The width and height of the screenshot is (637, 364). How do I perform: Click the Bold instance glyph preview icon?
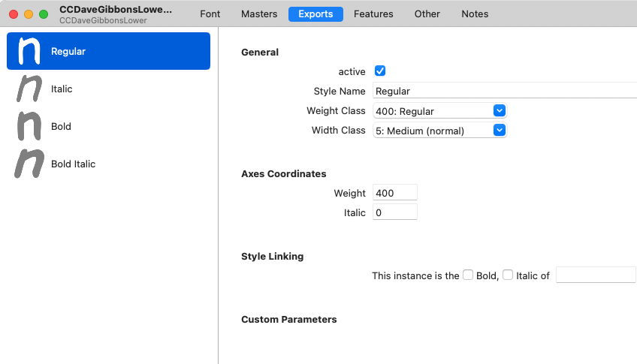point(29,126)
